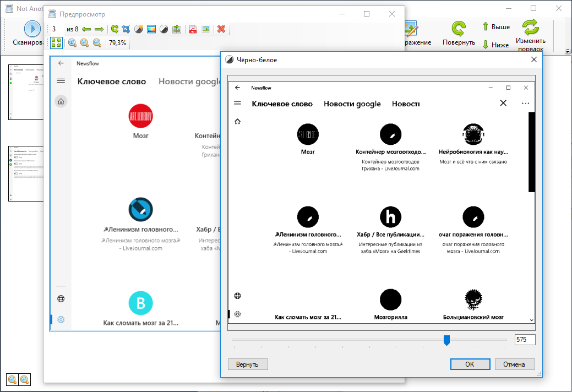This screenshot has width=572, height=392.
Task: Delete page with red X icon
Action: (221, 29)
